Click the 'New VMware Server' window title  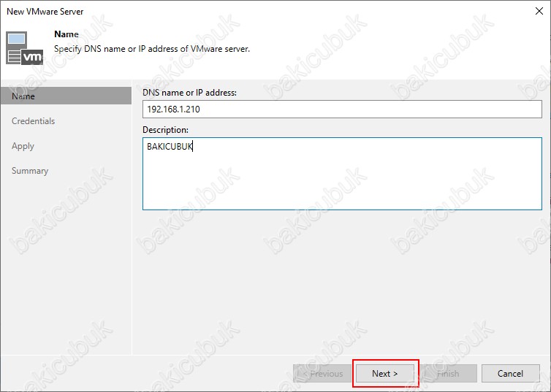(45, 12)
